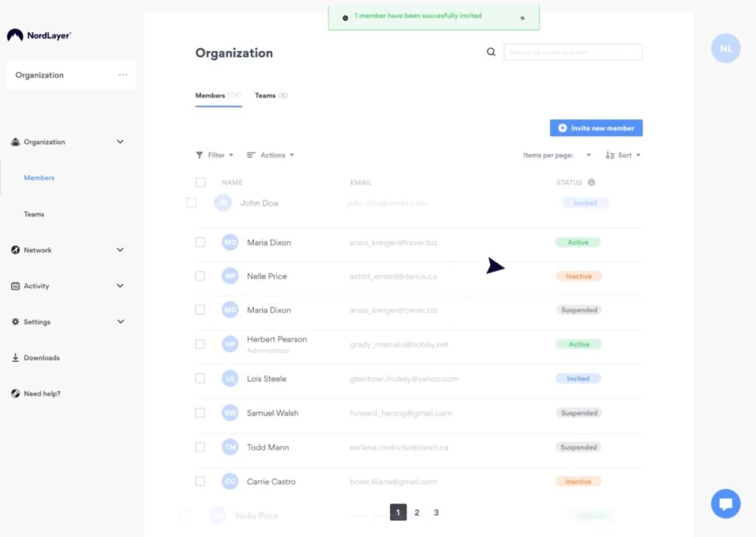Screen dimensions: 756x537
Task: Check the Suspended Maria Dixon checkbox
Action: pos(200,309)
